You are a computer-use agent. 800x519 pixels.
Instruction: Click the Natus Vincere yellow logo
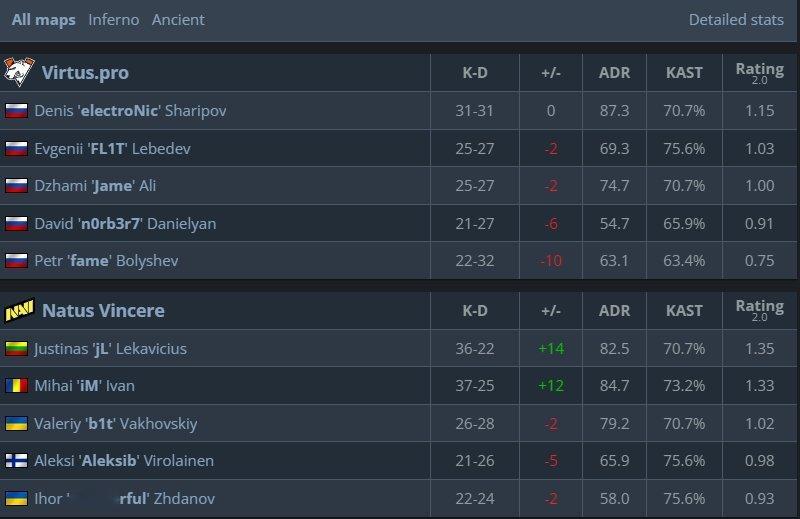tap(19, 310)
